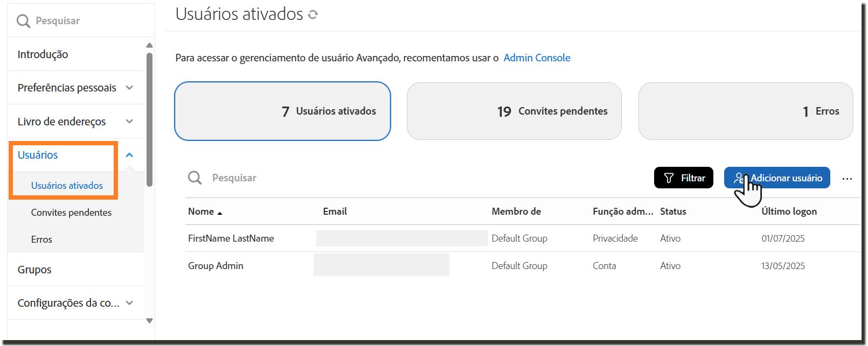Click the Filtrar button
The height and width of the screenshot is (346, 868).
tap(684, 178)
